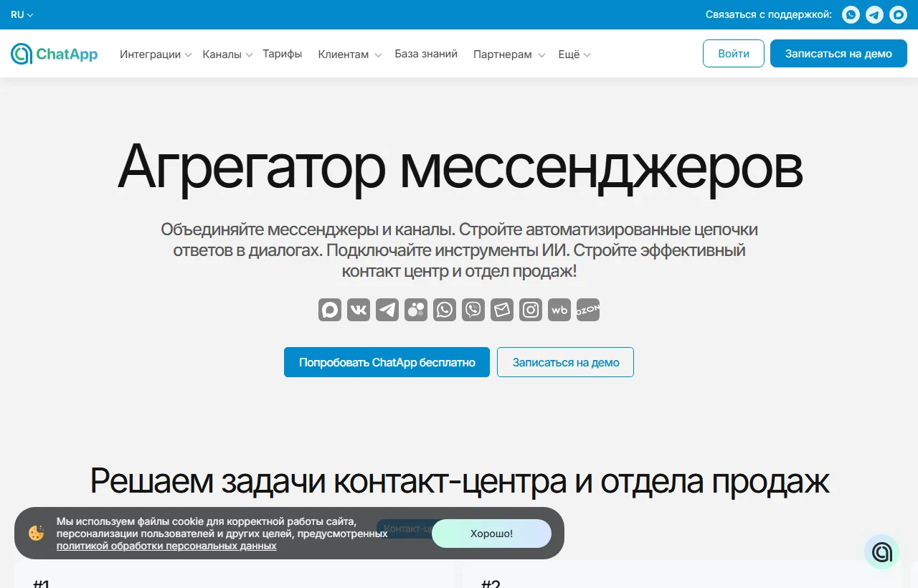This screenshot has width=918, height=588.
Task: Click the Avito channel icon
Action: click(416, 310)
